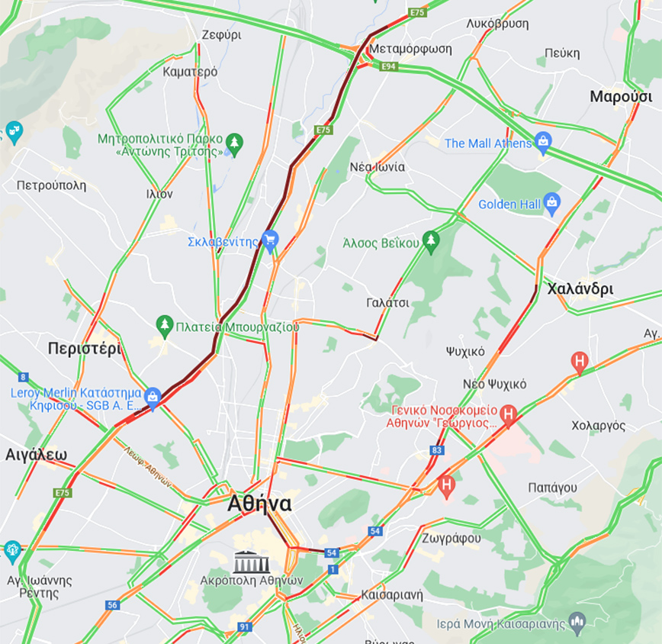The height and width of the screenshot is (644, 662).
Task: Select the Μαρούσι place label
Action: pos(621,96)
